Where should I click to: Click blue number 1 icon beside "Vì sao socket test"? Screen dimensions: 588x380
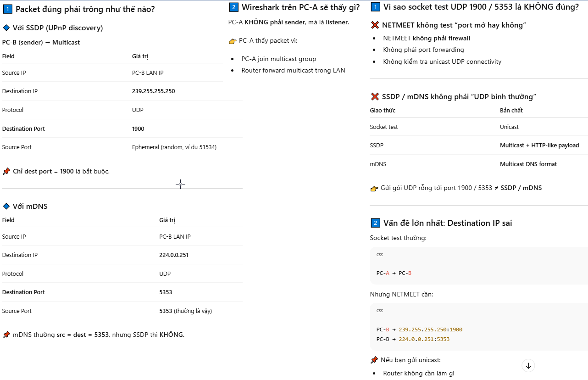point(375,7)
